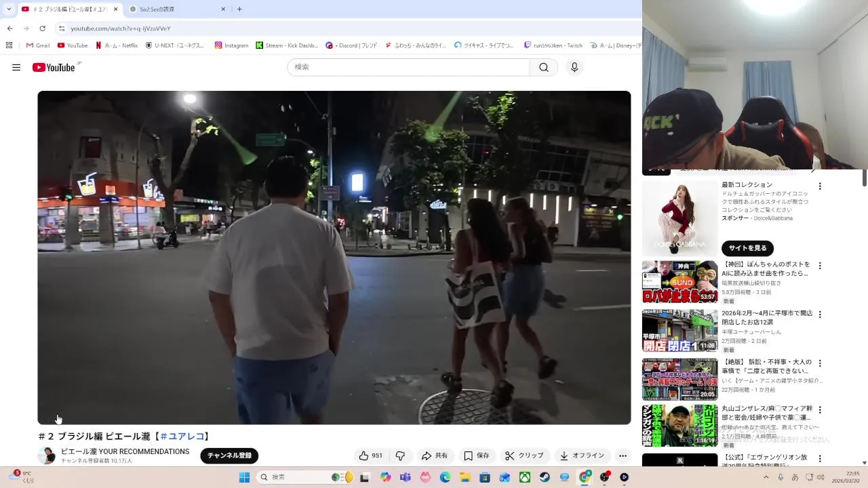Reload the page

click(42, 28)
